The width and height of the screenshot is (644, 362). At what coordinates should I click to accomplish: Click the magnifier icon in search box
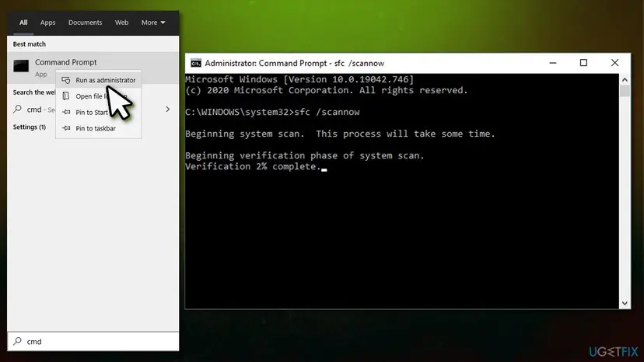click(x=17, y=341)
